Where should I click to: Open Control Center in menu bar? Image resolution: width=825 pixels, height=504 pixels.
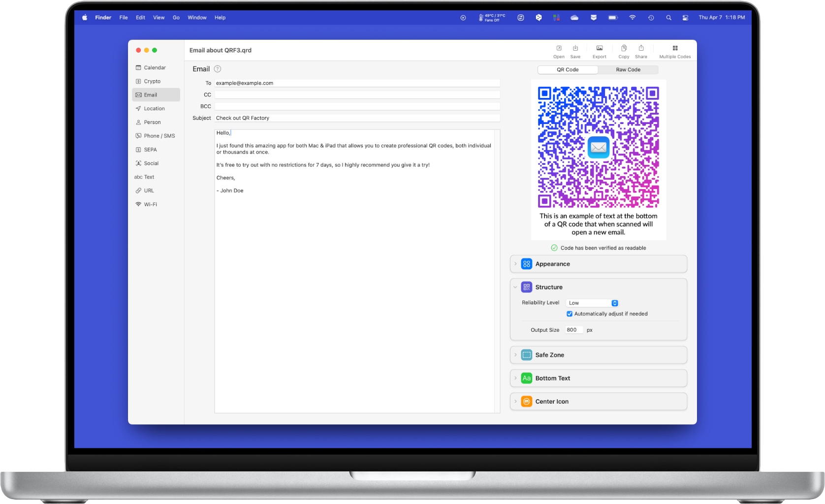[x=685, y=18]
